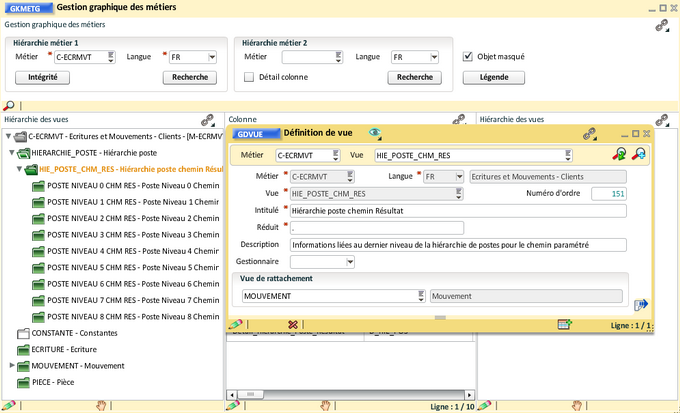The height and width of the screenshot is (413, 680).
Task: Click the hand icon in left panel footer
Action: (100, 405)
